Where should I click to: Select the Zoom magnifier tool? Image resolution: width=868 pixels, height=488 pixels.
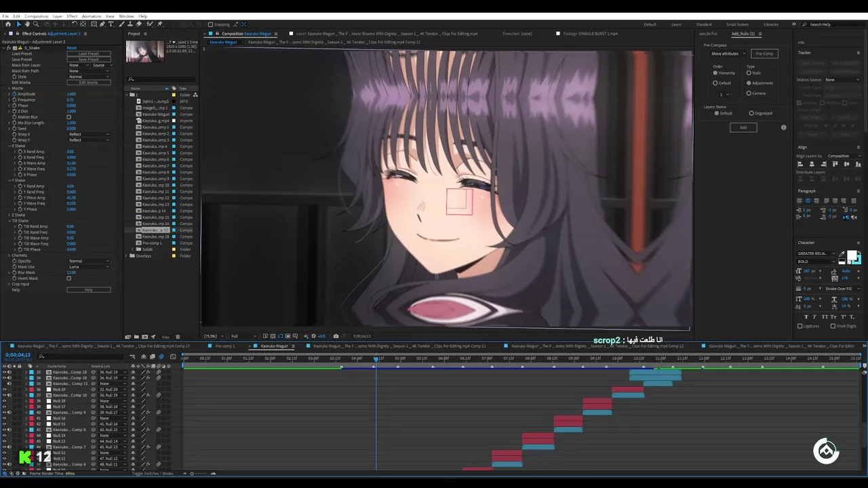pyautogui.click(x=36, y=24)
